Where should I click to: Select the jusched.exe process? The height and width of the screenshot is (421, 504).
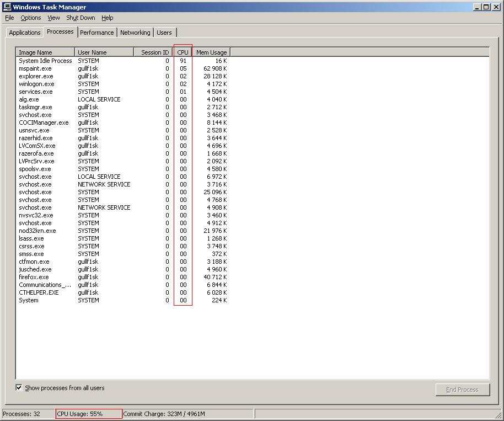click(123, 269)
